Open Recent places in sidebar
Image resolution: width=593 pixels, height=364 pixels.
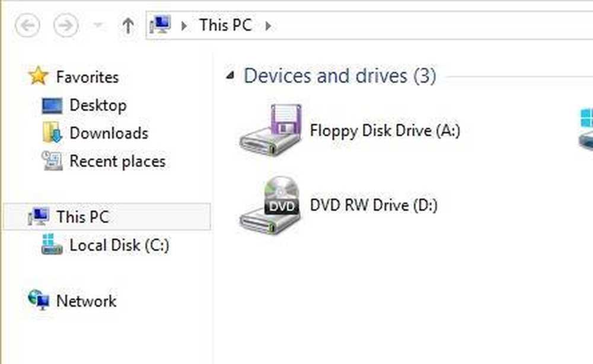117,161
